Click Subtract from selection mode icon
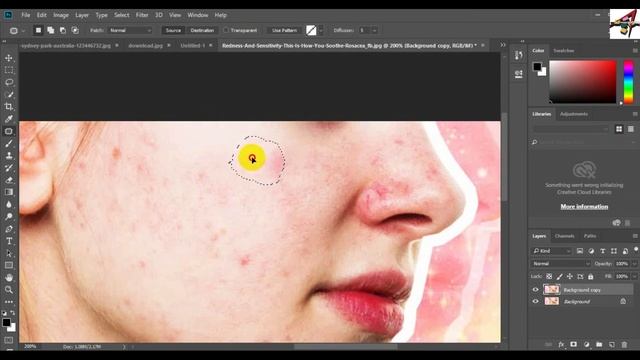The width and height of the screenshot is (640, 360). (x=63, y=30)
